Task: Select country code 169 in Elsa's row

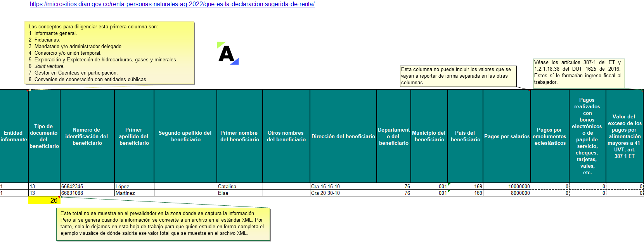Action: point(466,193)
